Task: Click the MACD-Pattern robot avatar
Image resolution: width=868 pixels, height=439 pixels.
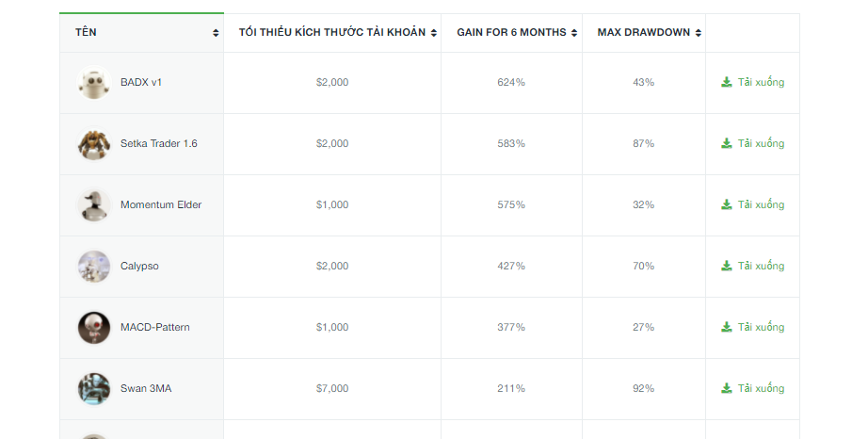Action: pyautogui.click(x=94, y=327)
